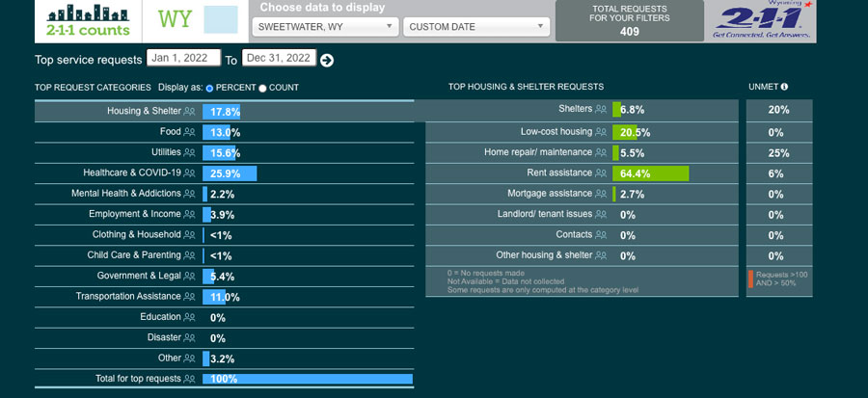Viewport: 868px width, 398px height.
Task: Open the CUSTOM DATE range dropdown
Action: tap(476, 27)
